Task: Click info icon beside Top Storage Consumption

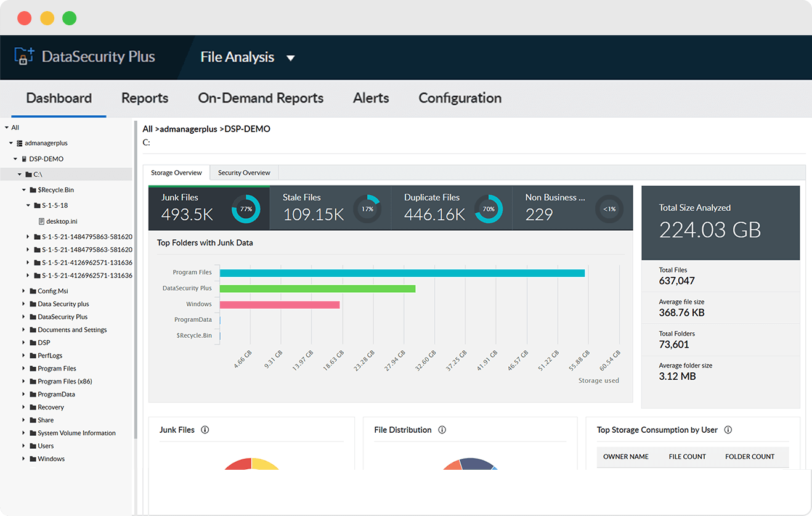Action: pyautogui.click(x=728, y=430)
